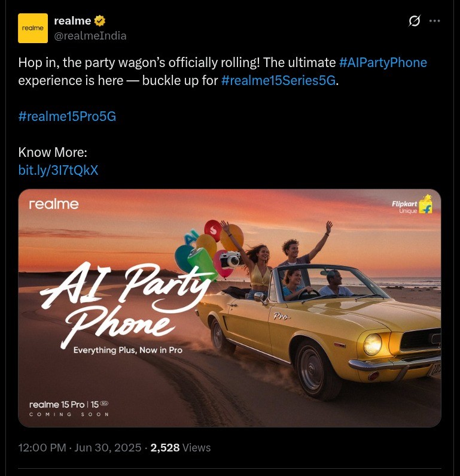Click the realme 15 Pro coming soon text
The image size is (460, 476).
(69, 408)
